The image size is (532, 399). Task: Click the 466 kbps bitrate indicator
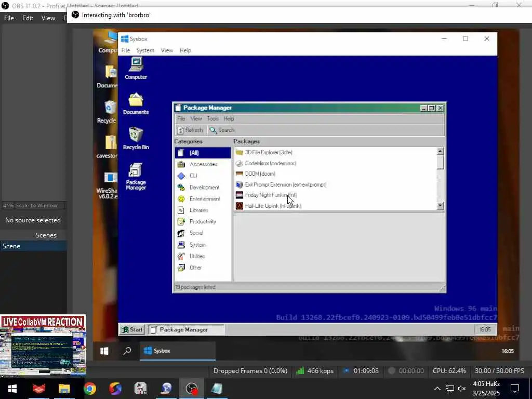tap(315, 371)
